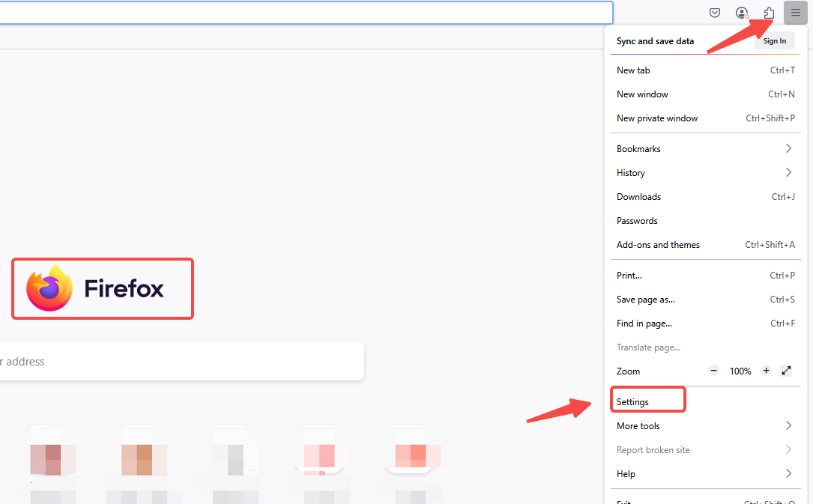Click the Pocket save icon in toolbar
This screenshot has height=504, width=813.
(715, 13)
